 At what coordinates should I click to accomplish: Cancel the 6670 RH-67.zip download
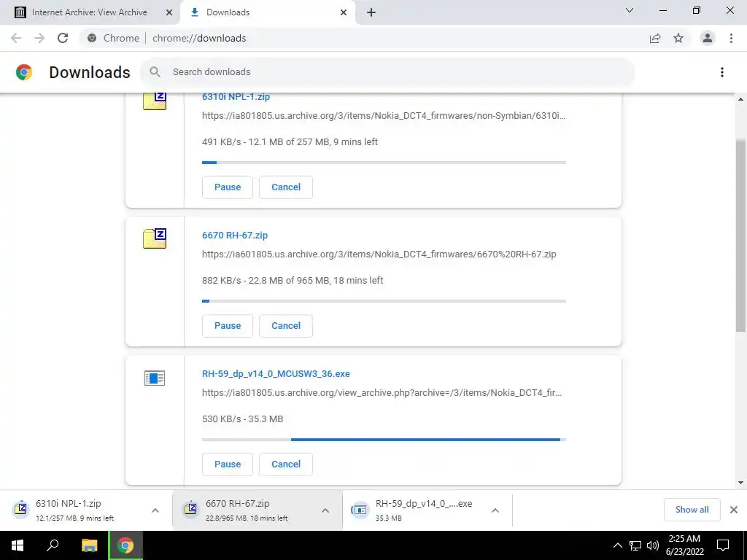pos(286,326)
